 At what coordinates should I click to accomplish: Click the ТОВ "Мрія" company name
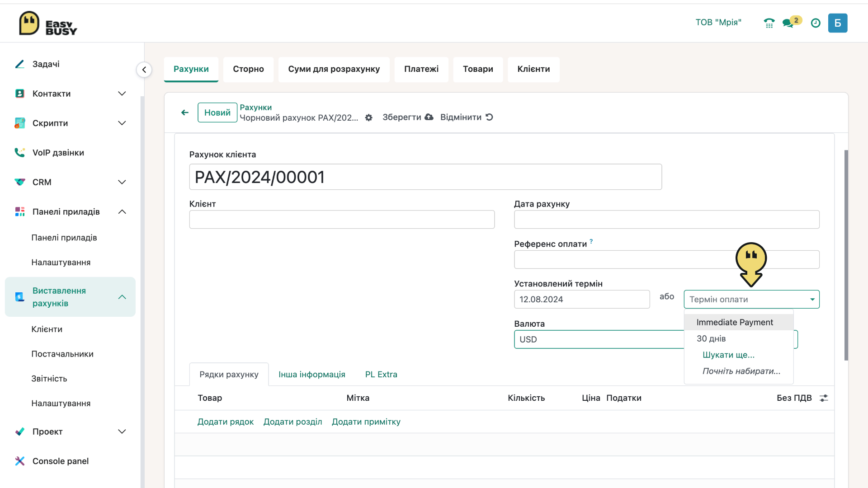[718, 23]
